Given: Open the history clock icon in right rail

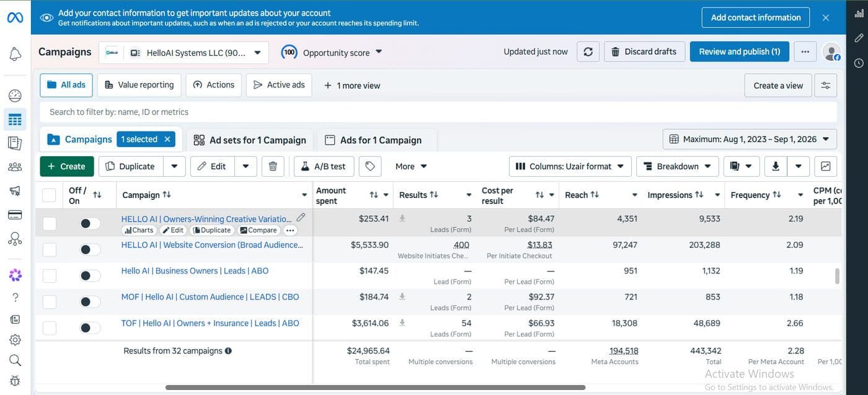Looking at the screenshot, I should pyautogui.click(x=859, y=63).
